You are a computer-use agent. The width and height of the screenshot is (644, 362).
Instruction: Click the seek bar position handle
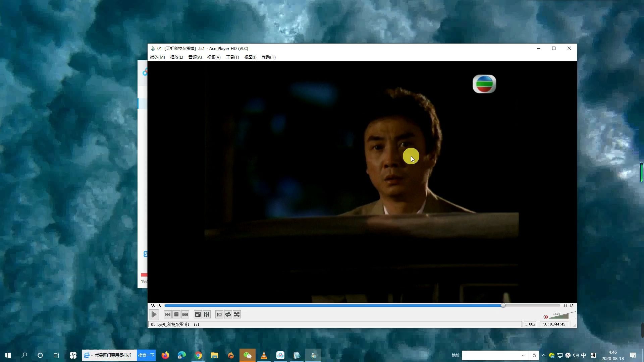click(x=503, y=306)
